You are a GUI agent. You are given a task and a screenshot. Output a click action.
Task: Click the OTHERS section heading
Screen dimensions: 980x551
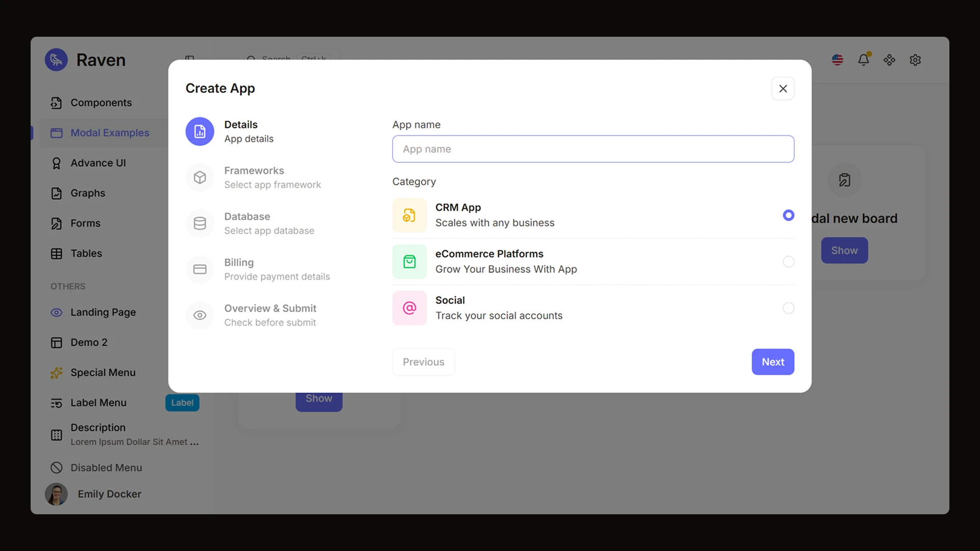pos(68,287)
